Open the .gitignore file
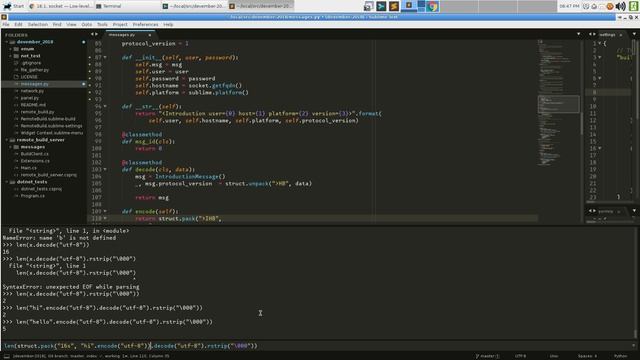This screenshot has width=640, height=360. tap(31, 63)
